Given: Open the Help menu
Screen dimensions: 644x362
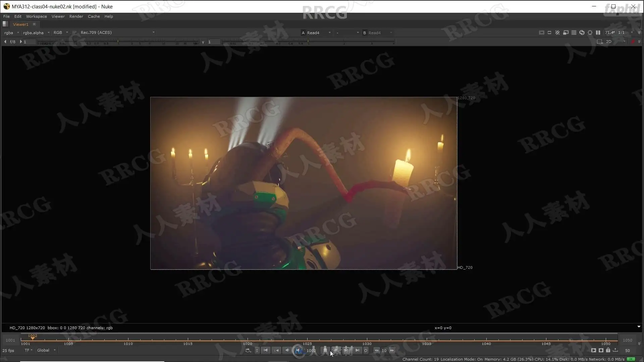Looking at the screenshot, I should [109, 16].
